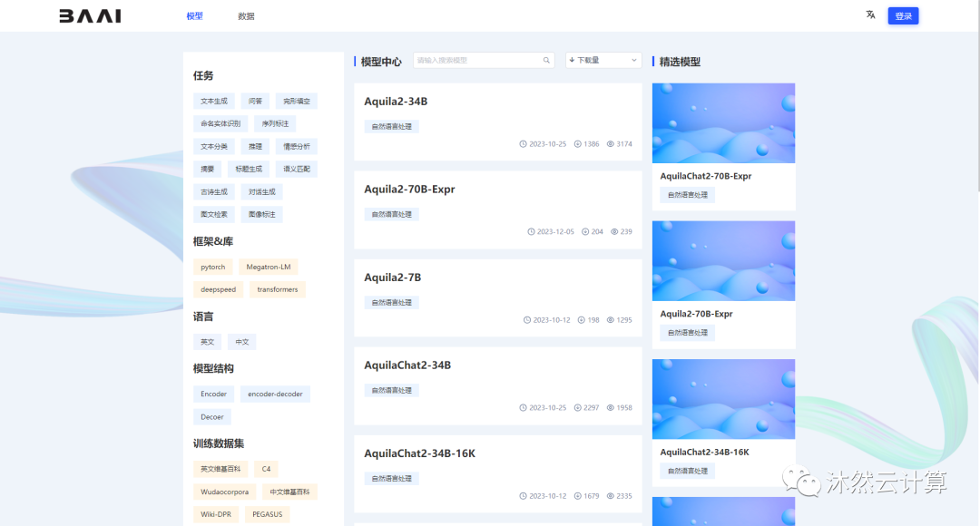Click the clock icon on AquilaChat2-34B card
The width and height of the screenshot is (980, 526).
point(524,408)
